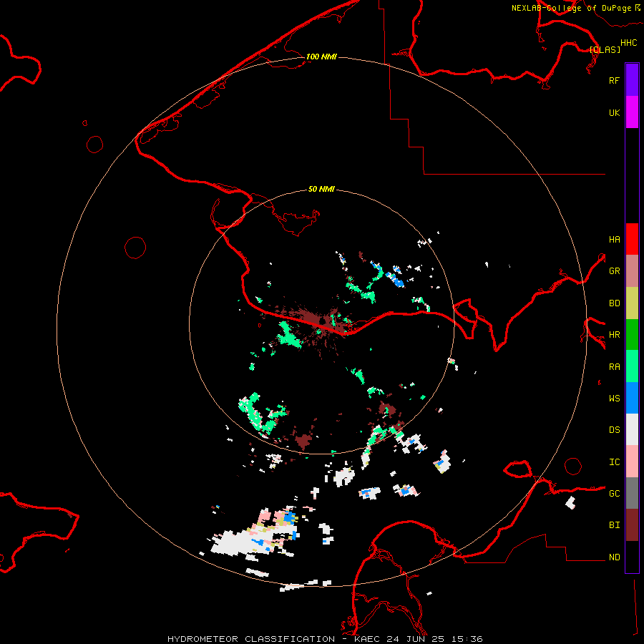Click the UK magenta legend color swatch
The width and height of the screenshot is (644, 644).
[x=632, y=112]
